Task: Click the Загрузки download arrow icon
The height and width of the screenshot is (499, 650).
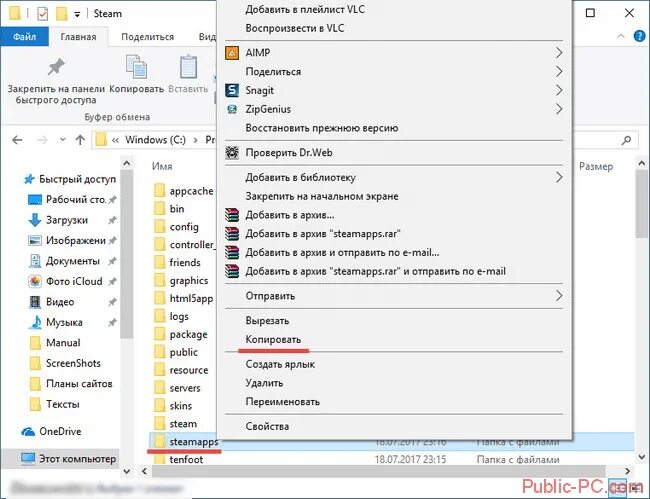Action: coord(35,220)
